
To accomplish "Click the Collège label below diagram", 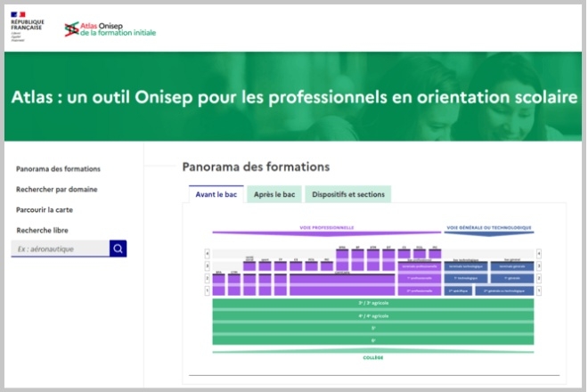I will 372,357.
